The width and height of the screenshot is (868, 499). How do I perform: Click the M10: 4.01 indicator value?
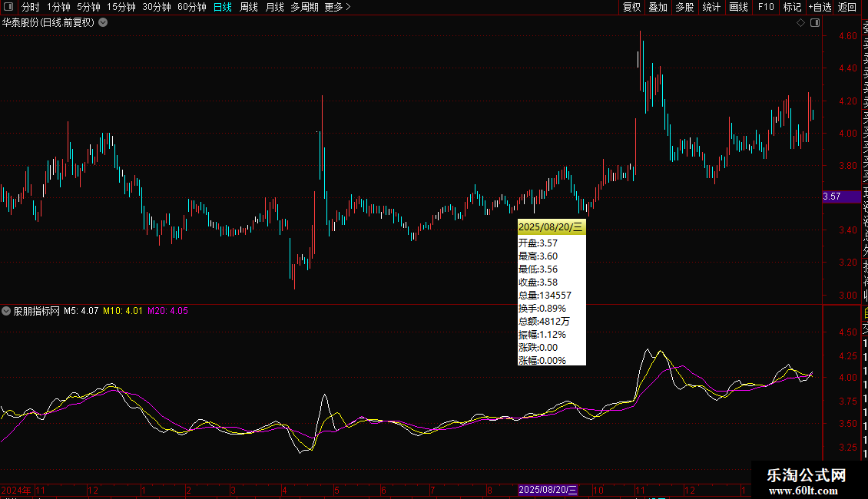point(123,311)
